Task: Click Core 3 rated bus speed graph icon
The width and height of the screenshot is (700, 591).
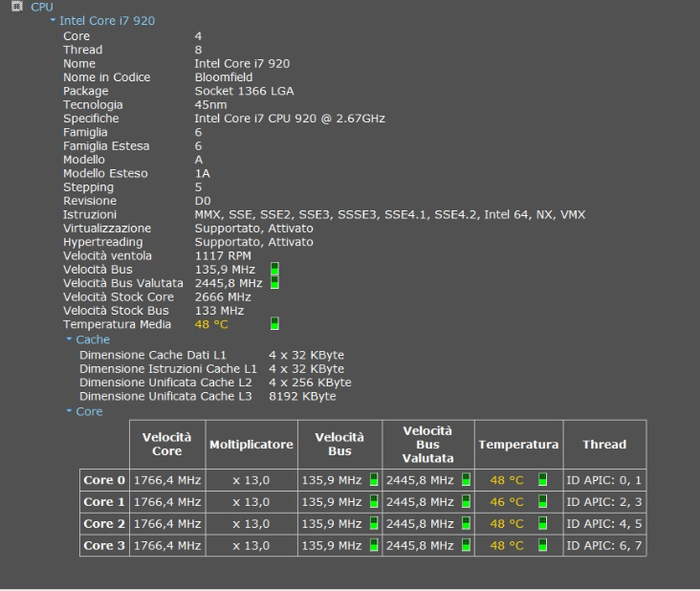Action: click(466, 545)
